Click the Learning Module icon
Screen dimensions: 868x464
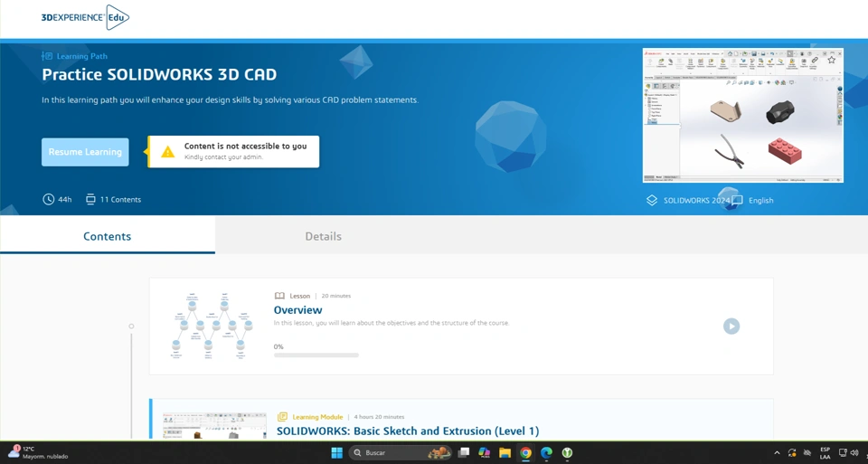(282, 417)
